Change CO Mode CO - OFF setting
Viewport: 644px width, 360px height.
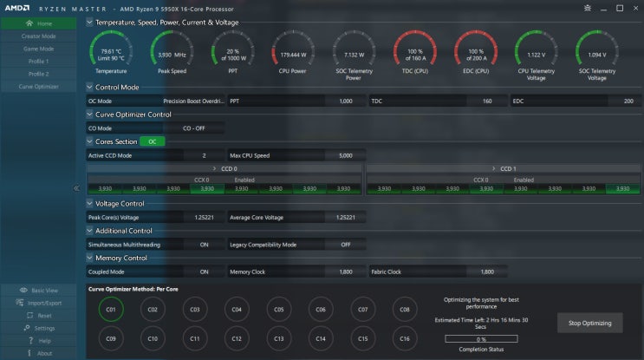pyautogui.click(x=194, y=128)
